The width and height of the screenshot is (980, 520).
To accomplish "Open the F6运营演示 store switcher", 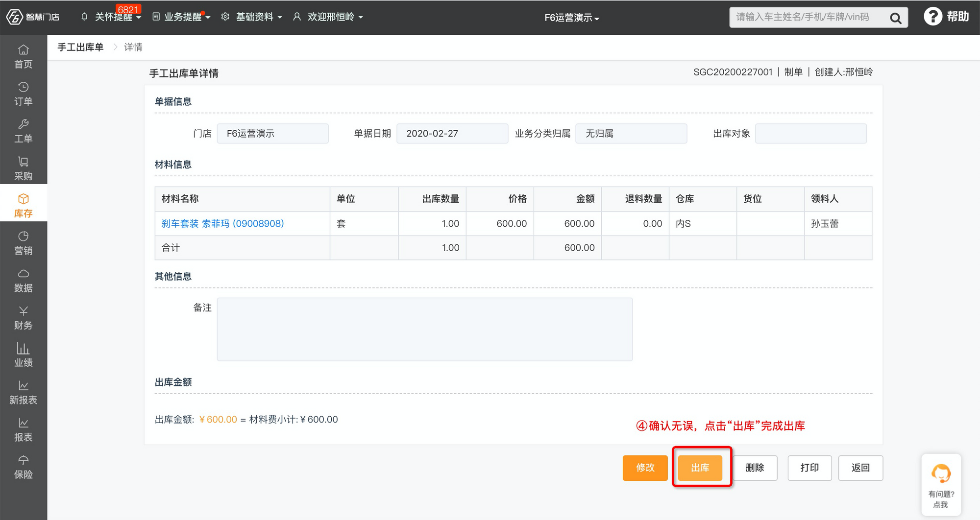I will point(572,18).
